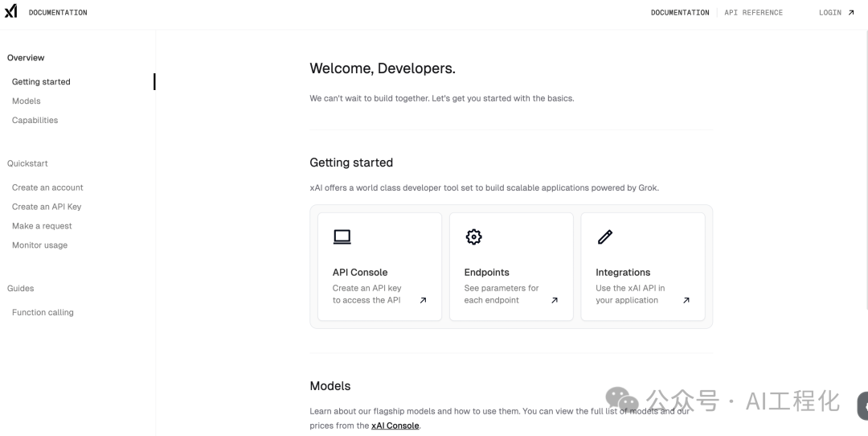Open the API Console card title
Viewport: 868px width, 436px height.
[x=360, y=272]
